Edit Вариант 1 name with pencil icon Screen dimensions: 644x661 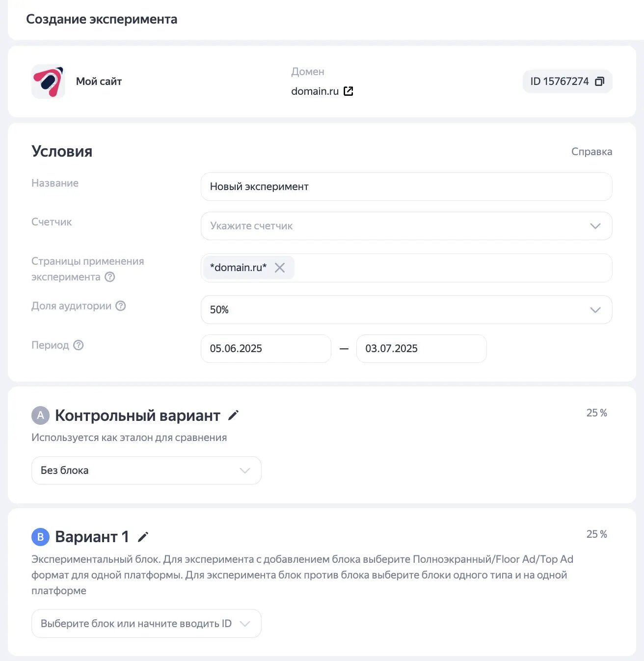point(143,537)
